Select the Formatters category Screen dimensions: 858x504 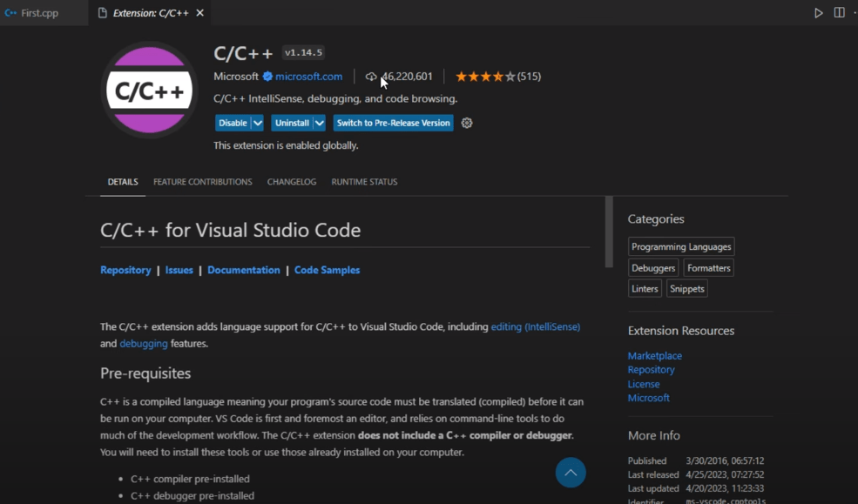tap(709, 268)
